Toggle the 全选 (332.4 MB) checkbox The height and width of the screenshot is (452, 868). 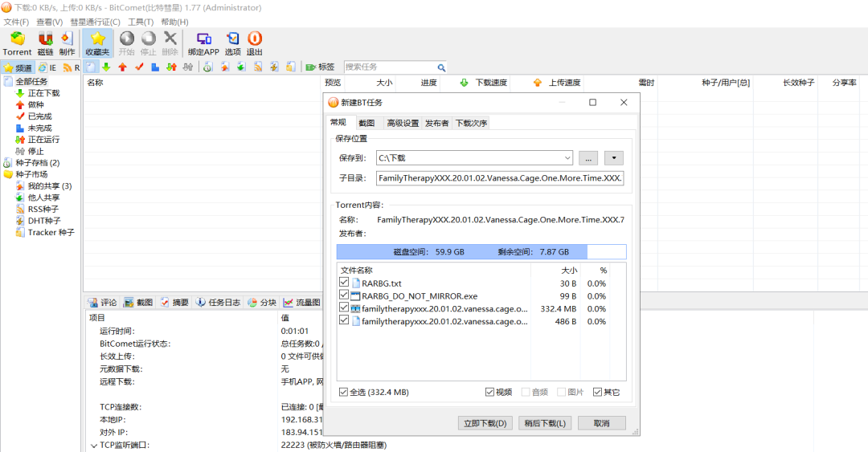click(x=343, y=392)
